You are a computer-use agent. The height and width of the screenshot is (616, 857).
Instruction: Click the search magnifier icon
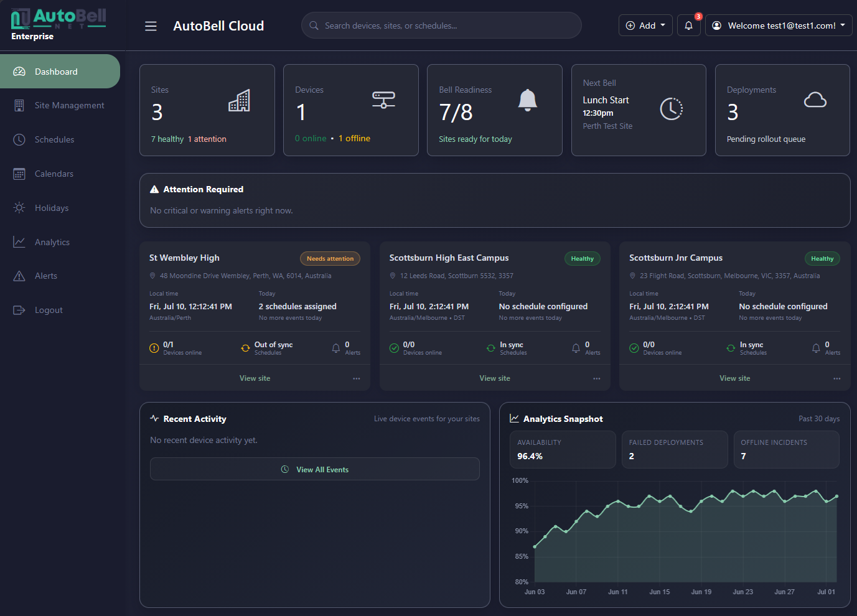tap(314, 26)
